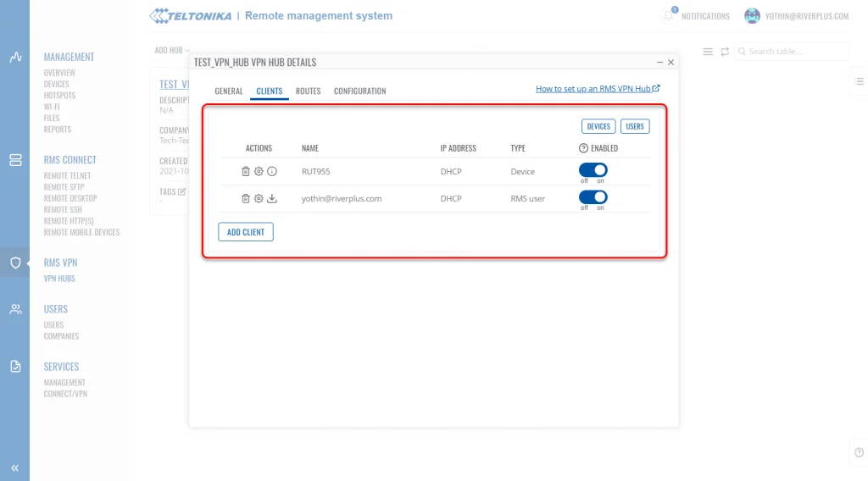Switch to the Configuration tab
This screenshot has height=481, width=868.
tap(359, 91)
